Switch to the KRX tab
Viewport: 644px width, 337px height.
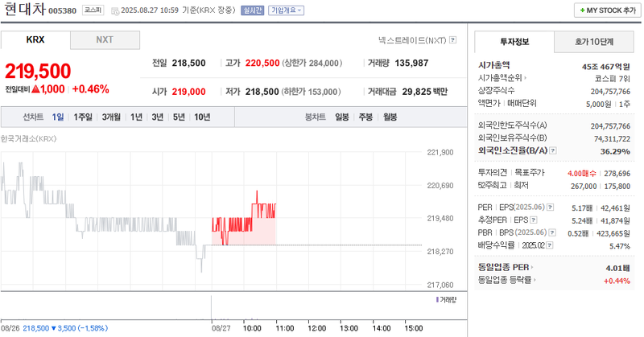35,40
